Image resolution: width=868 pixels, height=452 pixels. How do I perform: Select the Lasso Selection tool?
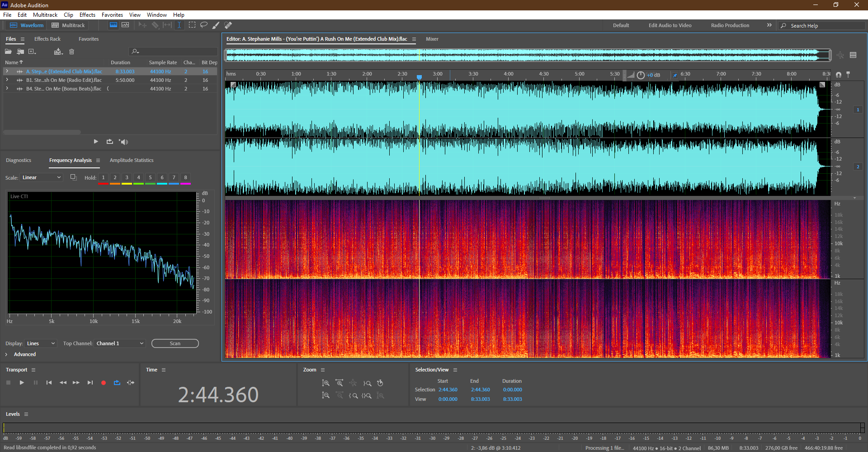204,25
